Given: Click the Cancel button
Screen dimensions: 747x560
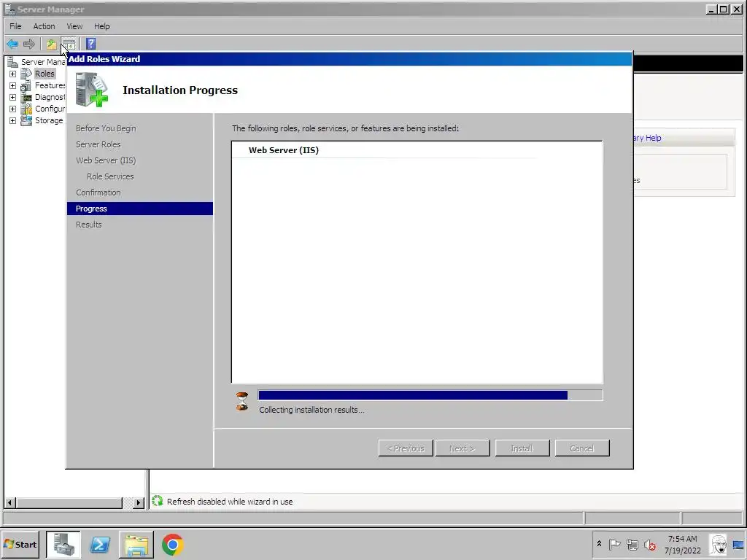Looking at the screenshot, I should pos(582,448).
